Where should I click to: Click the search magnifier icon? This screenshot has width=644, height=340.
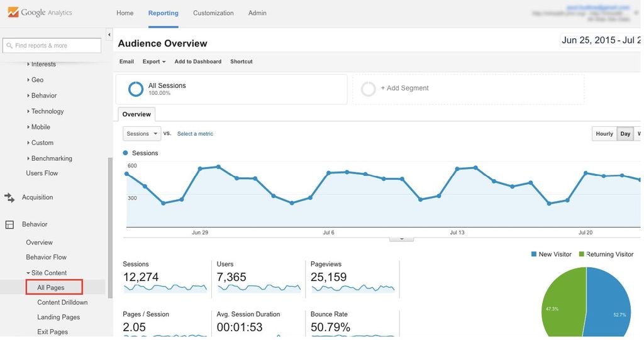click(x=9, y=46)
